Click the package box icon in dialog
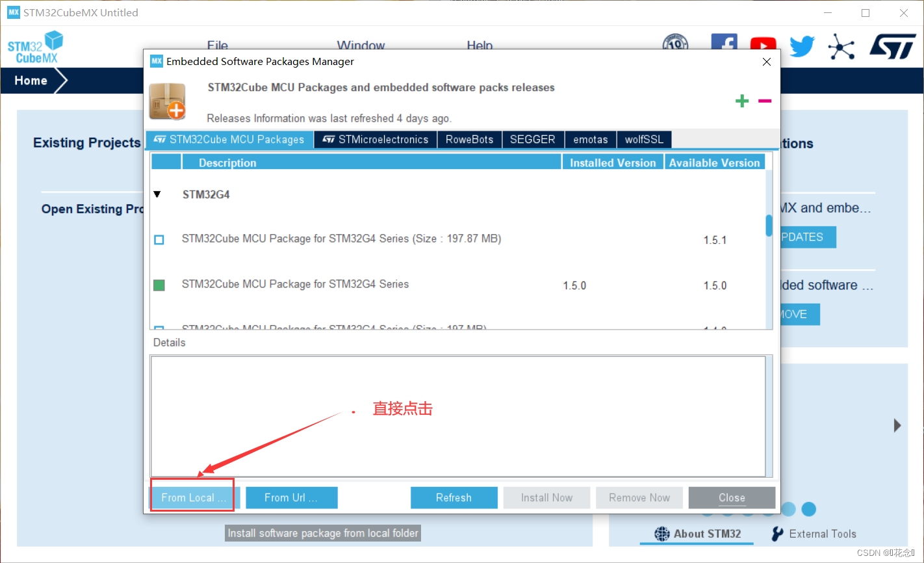924x563 pixels. [168, 101]
